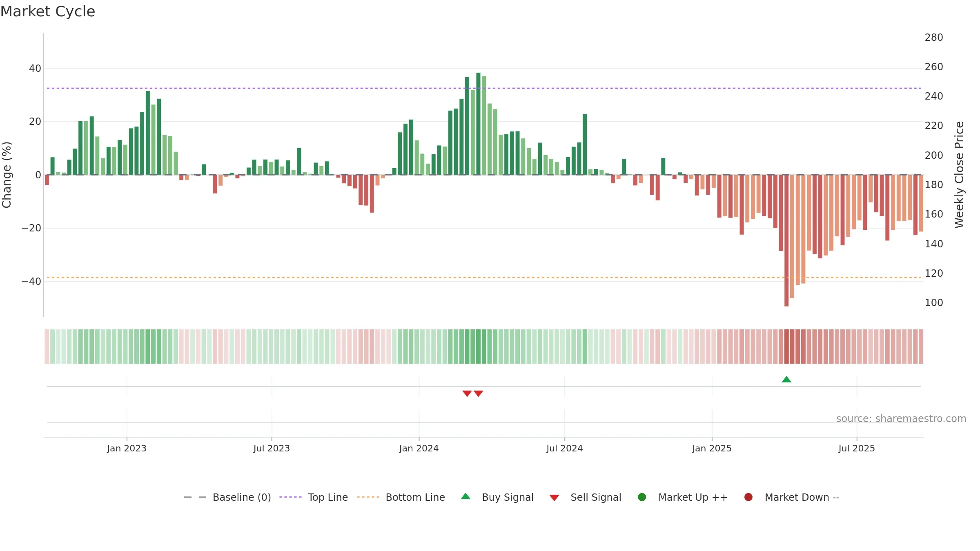Click the dashed Baseline (0) legend marker

pos(195,497)
